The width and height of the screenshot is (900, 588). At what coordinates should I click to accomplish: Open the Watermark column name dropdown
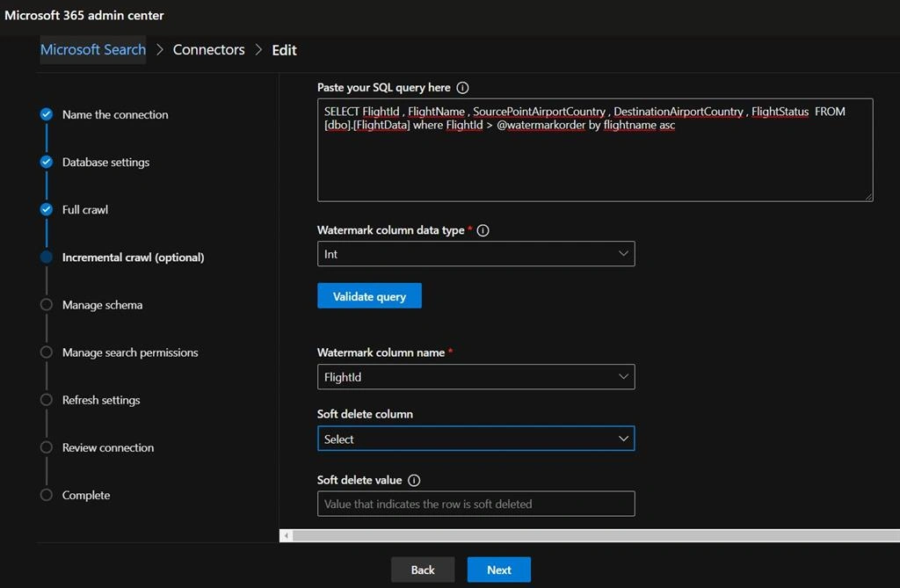(x=475, y=377)
